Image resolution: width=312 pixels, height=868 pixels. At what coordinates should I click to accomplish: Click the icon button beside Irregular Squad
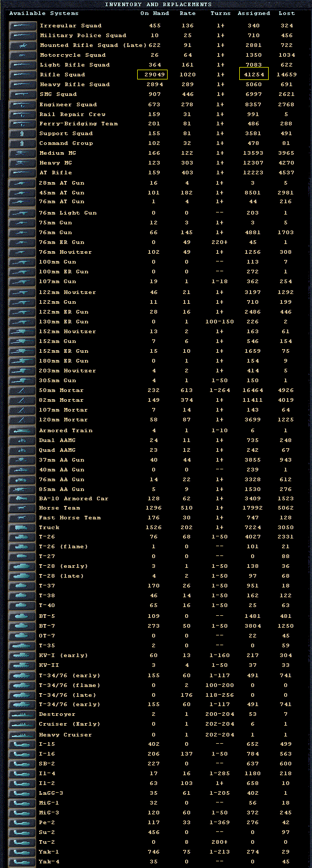tap(23, 25)
